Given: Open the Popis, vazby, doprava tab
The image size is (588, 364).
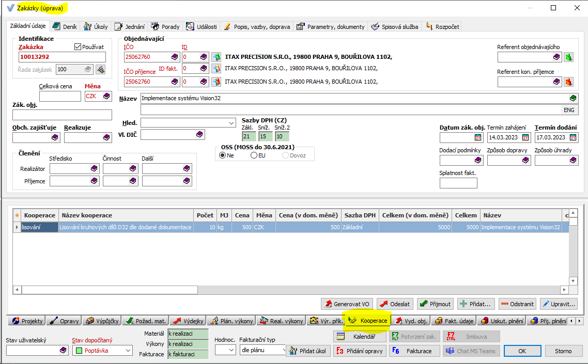Looking at the screenshot, I should pyautogui.click(x=257, y=27).
